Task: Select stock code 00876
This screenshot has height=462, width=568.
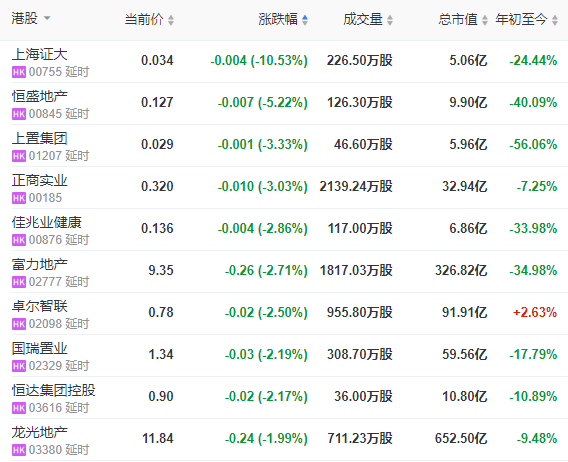Action: point(45,240)
